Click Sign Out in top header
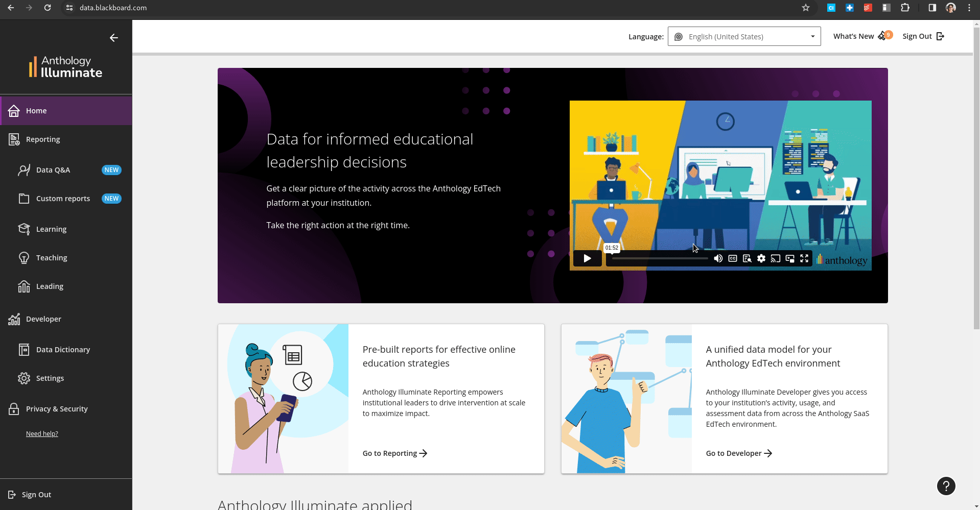Viewport: 980px width, 510px height. coord(923,36)
